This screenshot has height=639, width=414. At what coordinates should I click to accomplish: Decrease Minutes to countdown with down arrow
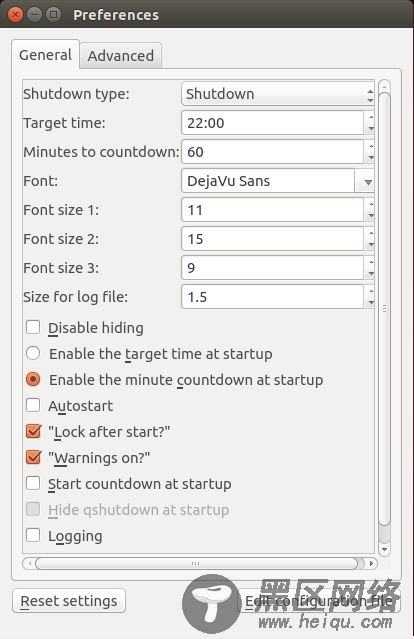[x=370, y=157]
